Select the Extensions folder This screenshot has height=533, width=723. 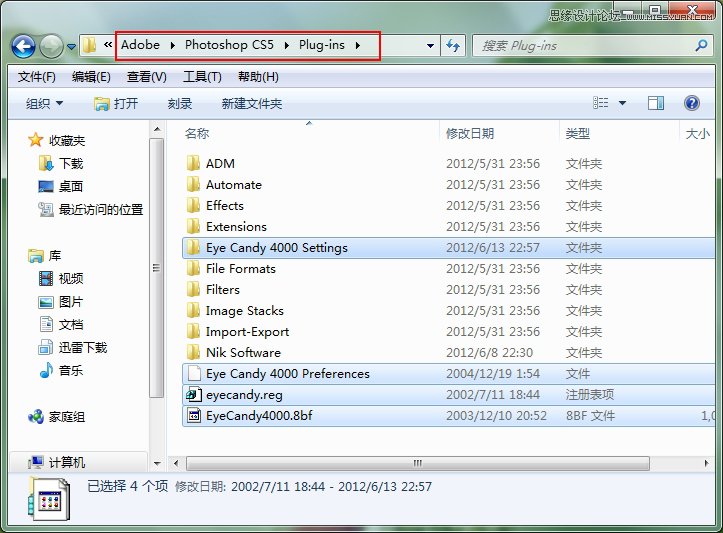(236, 227)
